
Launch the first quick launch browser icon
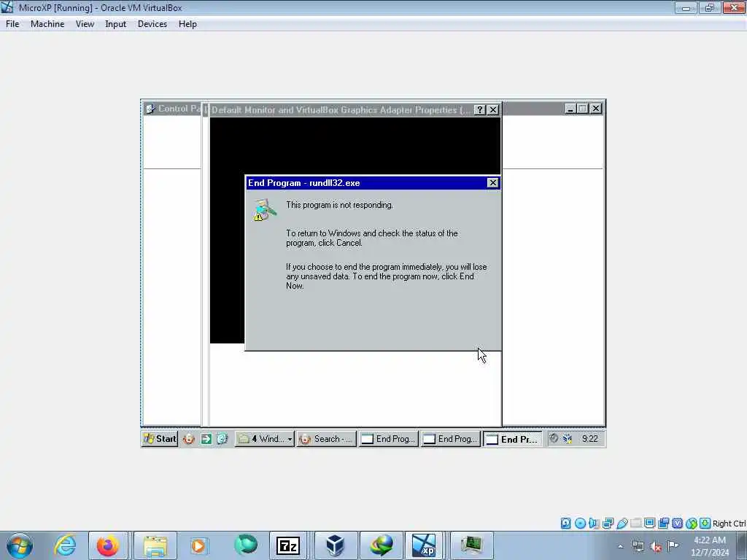click(189, 438)
